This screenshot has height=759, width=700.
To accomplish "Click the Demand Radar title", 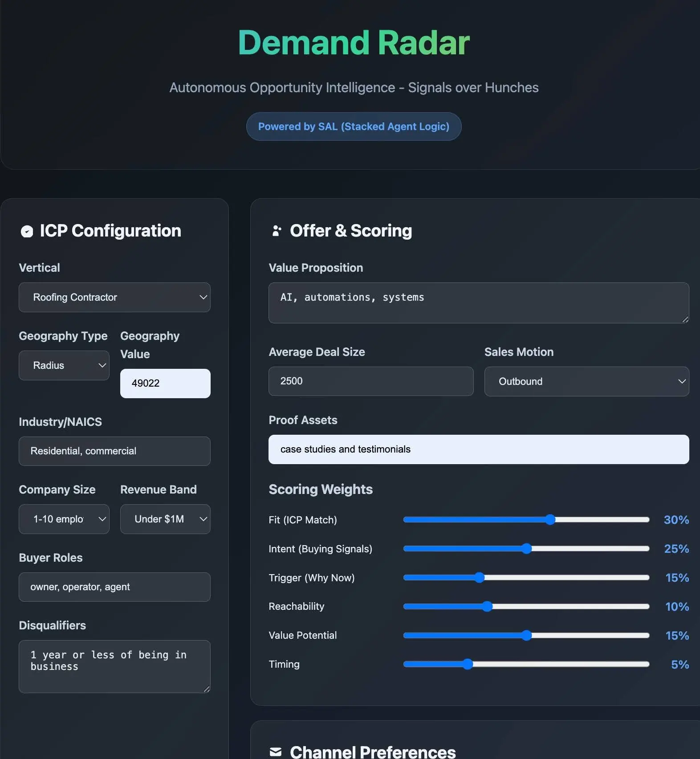I will [x=354, y=43].
